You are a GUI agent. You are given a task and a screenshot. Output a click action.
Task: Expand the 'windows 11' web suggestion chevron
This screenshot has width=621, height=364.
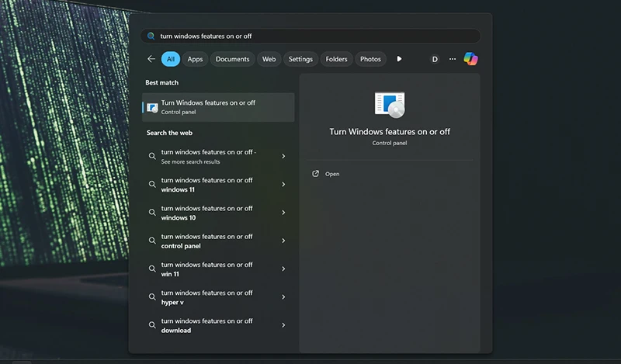point(283,185)
